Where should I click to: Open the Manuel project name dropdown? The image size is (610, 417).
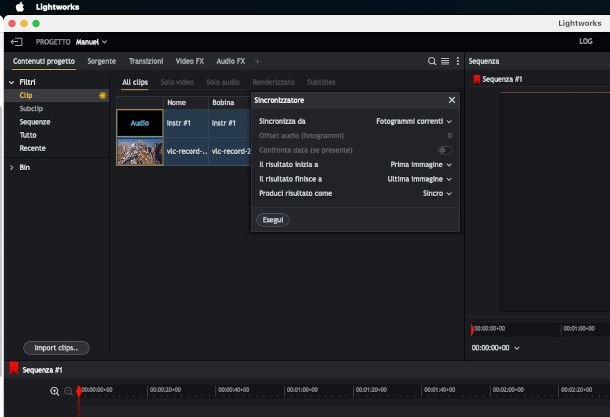tap(91, 42)
